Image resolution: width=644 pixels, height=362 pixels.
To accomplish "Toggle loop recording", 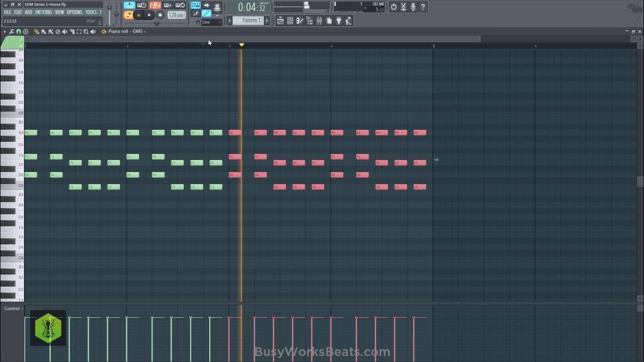I will coord(180,5).
